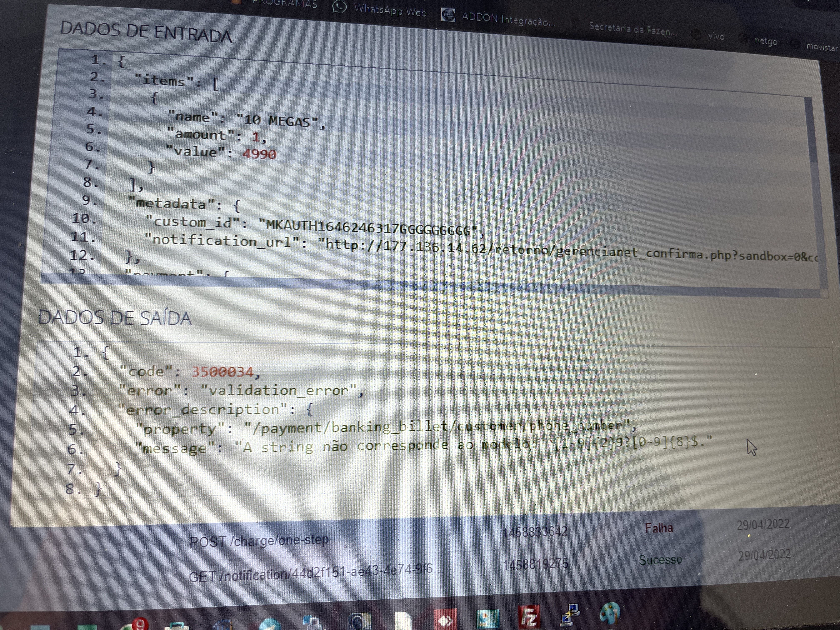Screen dimensions: 840x630
Task: Click the 29/04/2022 date in Falha row
Action: (x=763, y=524)
